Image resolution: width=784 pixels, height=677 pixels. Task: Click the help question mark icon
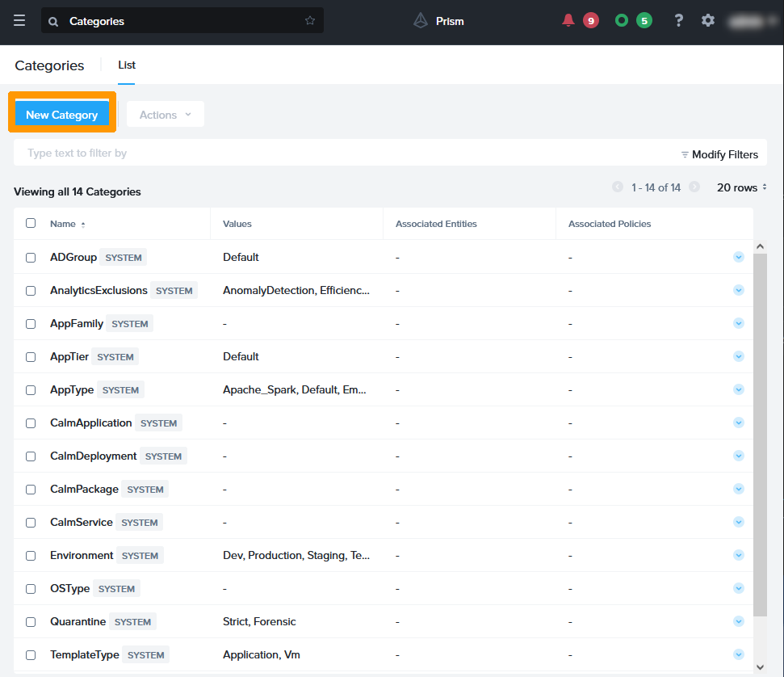pyautogui.click(x=679, y=21)
